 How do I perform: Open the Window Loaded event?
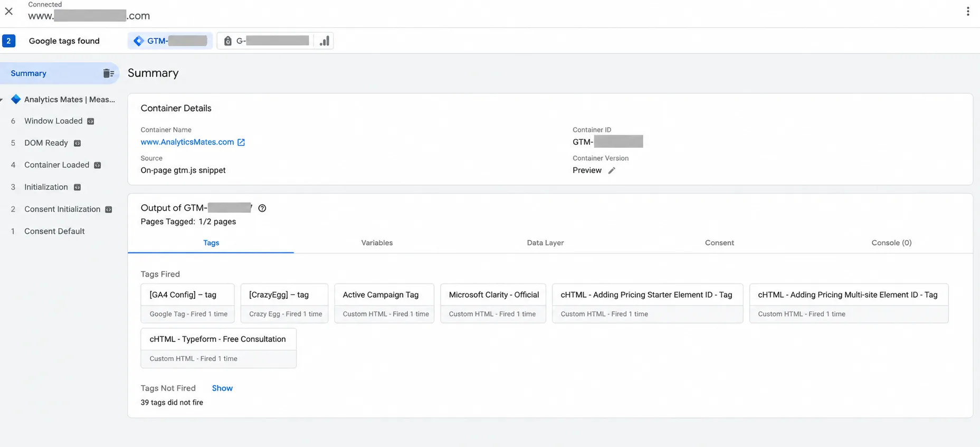tap(53, 121)
